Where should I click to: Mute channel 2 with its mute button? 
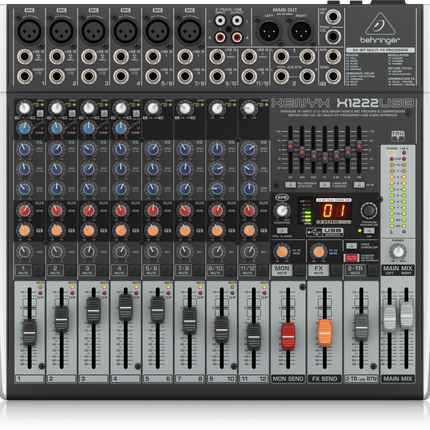pos(70,270)
